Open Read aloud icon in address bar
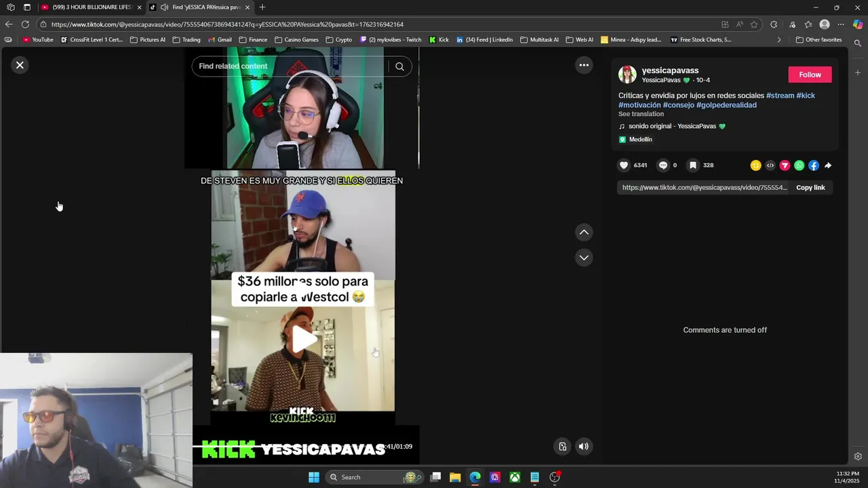Image resolution: width=868 pixels, height=488 pixels. pos(739,24)
